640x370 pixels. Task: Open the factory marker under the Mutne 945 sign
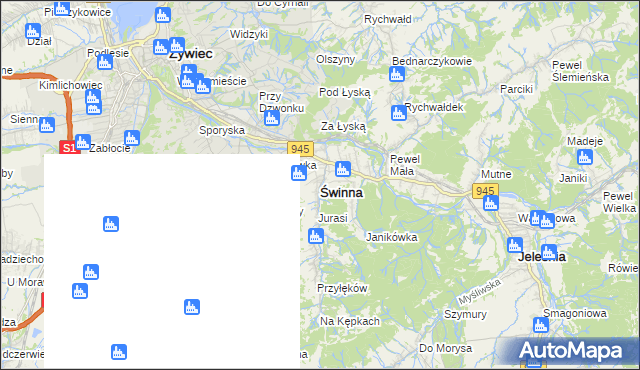(491, 203)
